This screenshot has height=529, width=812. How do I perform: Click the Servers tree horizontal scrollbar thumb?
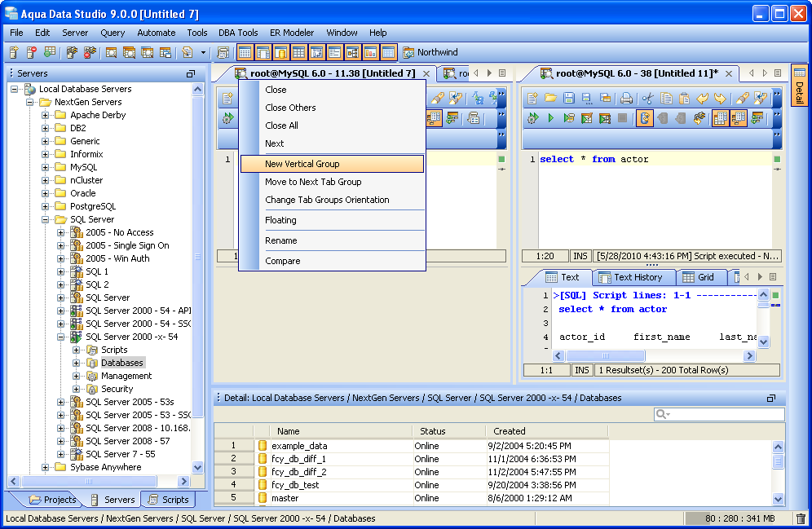coord(89,482)
